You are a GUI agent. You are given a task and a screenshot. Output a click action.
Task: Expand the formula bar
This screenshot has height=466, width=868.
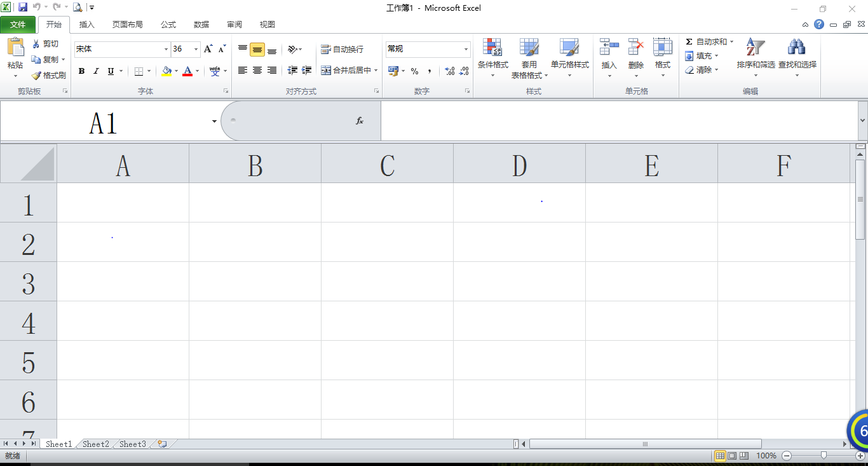[x=862, y=121]
